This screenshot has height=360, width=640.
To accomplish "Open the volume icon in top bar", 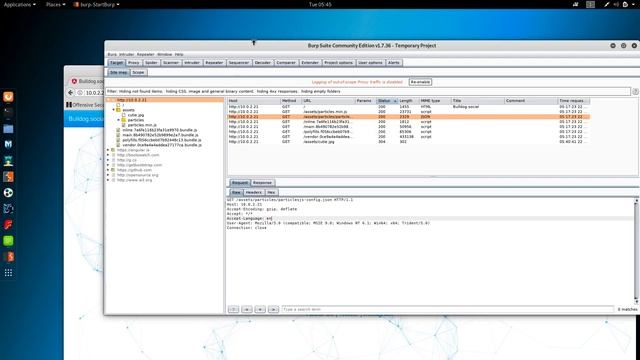I will 616,4.
